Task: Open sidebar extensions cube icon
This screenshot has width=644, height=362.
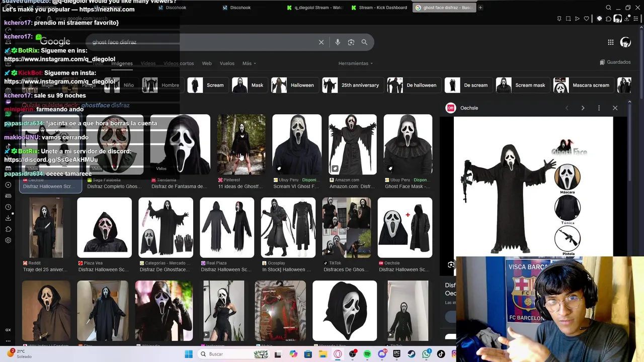Action: tap(8, 229)
